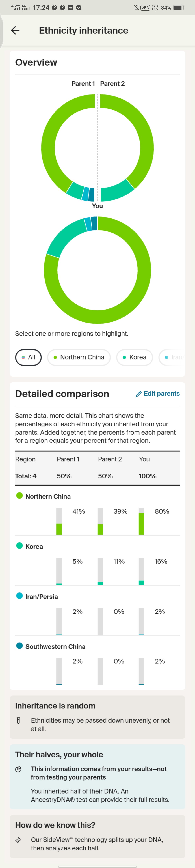This screenshot has height=868, width=195.
Task: Tap the test tube icon under Inheritance is random
Action: 19,720
